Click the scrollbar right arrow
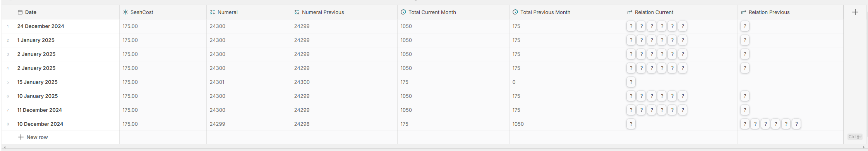The image size is (868, 151). coord(864,148)
